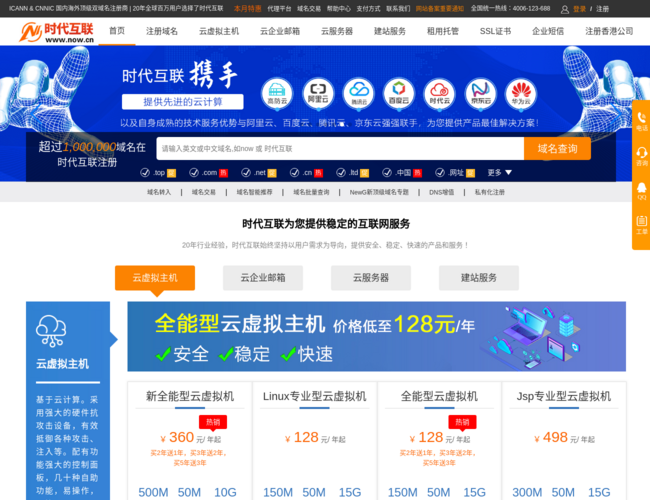Viewport: 650px width, 500px height.
Task: Open the 云企业邮箱 navigation menu
Action: (280, 31)
